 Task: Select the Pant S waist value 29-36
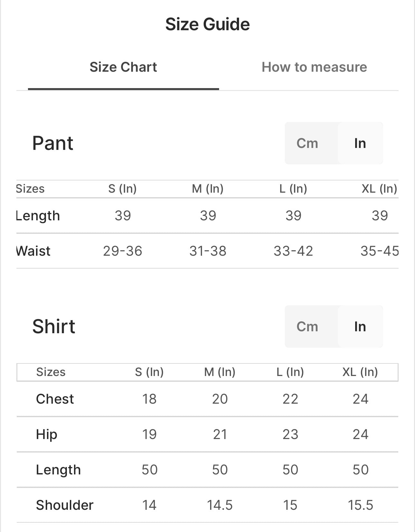123,251
